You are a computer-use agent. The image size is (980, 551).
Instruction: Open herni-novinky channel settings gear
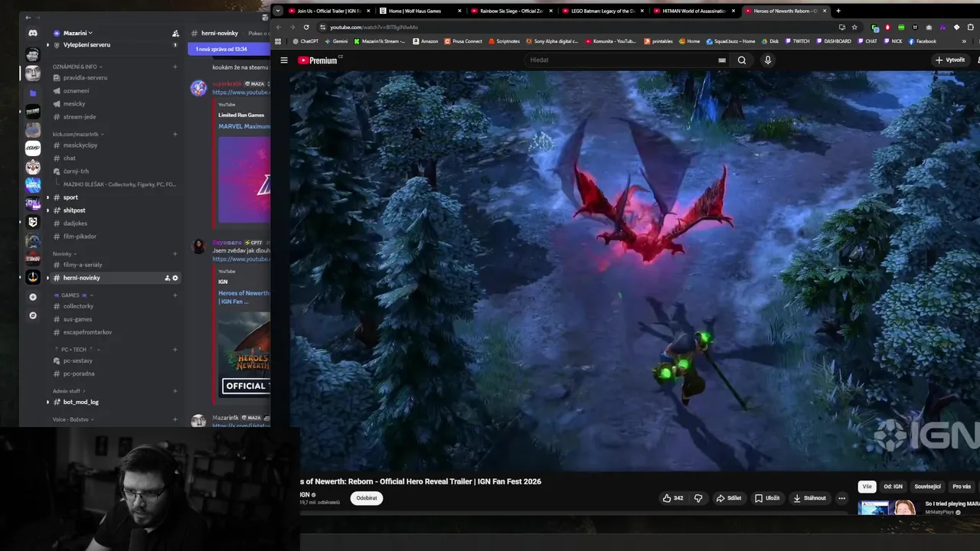[175, 278]
